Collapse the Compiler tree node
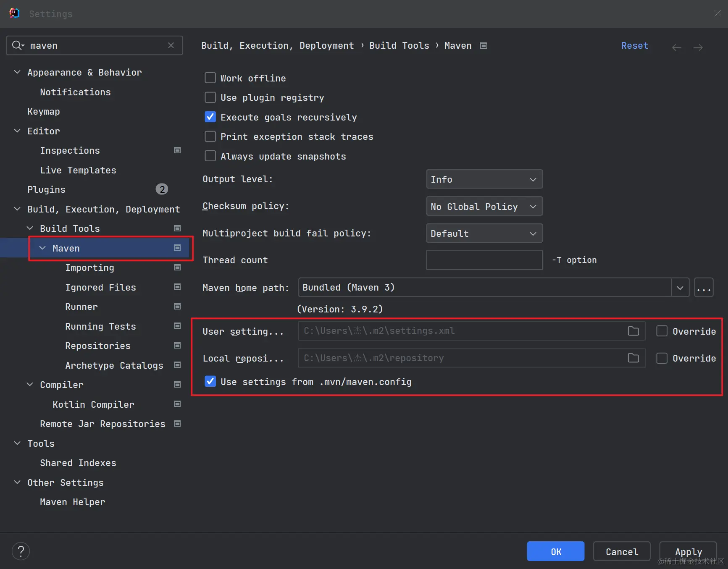The width and height of the screenshot is (728, 569). [30, 385]
